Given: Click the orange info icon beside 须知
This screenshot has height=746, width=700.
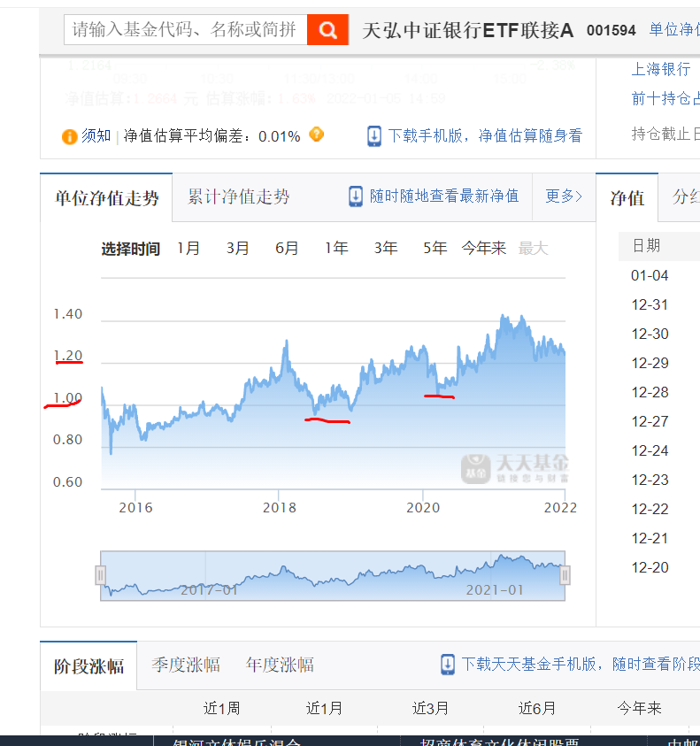Looking at the screenshot, I should [70, 137].
